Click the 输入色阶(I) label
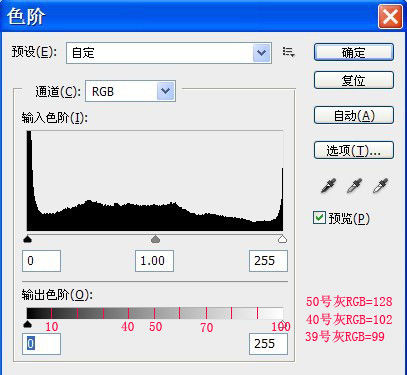The height and width of the screenshot is (375, 407). (54, 118)
